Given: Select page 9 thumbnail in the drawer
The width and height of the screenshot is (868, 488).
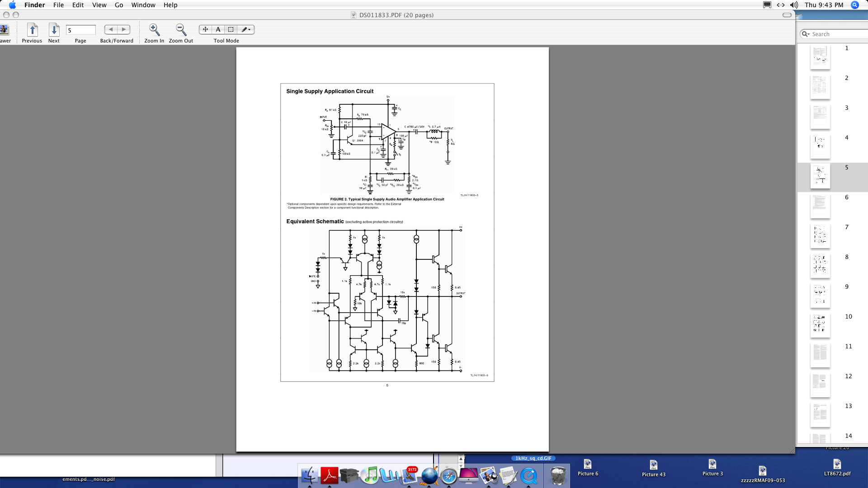Looking at the screenshot, I should (820, 296).
